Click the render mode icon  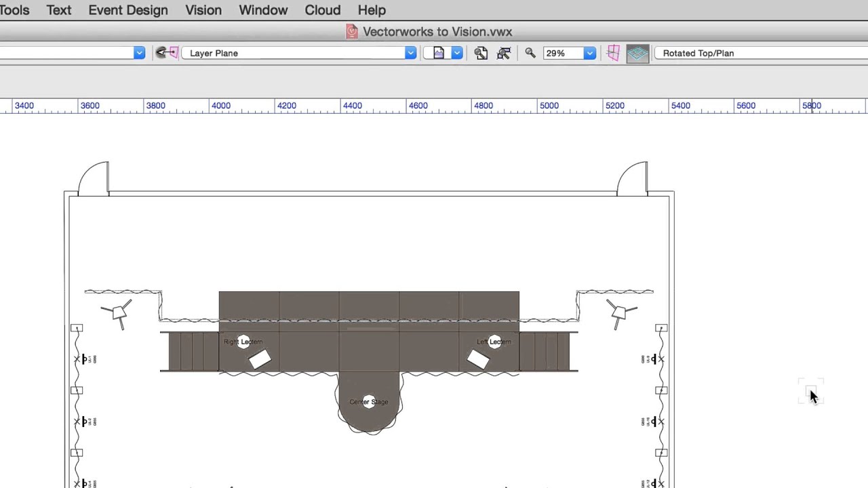pos(438,53)
